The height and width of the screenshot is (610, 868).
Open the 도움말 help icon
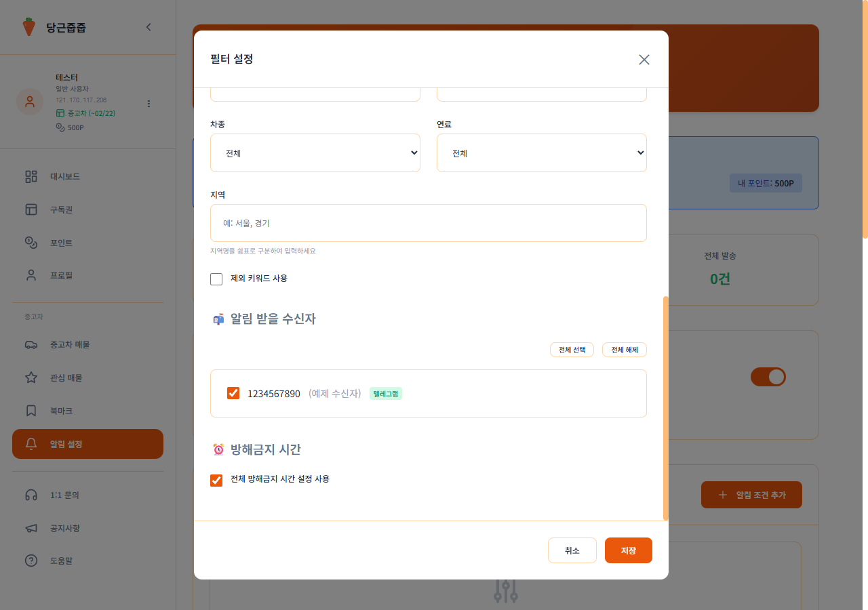click(x=31, y=561)
